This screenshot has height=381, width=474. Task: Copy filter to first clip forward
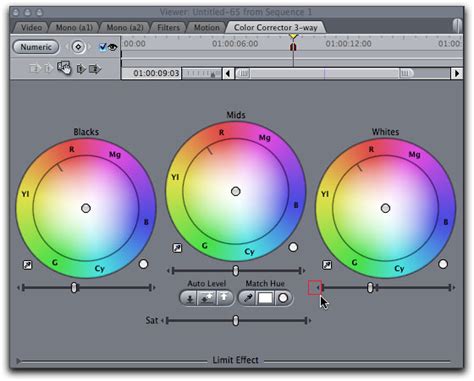(81, 69)
